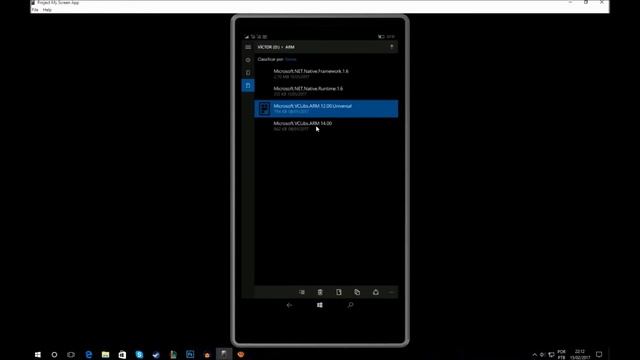Viewport: 640px width, 360px height.
Task: Open the Windows Start menu on the taskbar
Action: tap(38, 354)
